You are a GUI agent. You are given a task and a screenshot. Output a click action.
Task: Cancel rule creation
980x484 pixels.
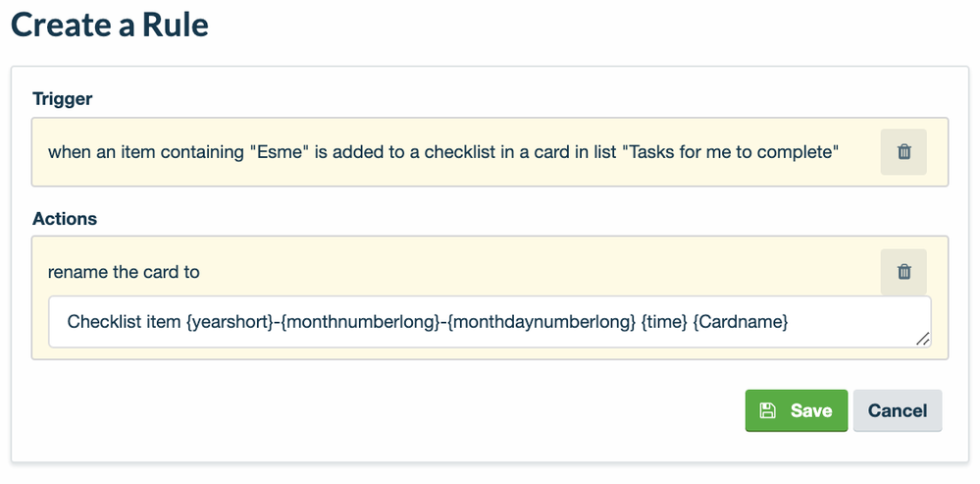click(897, 410)
